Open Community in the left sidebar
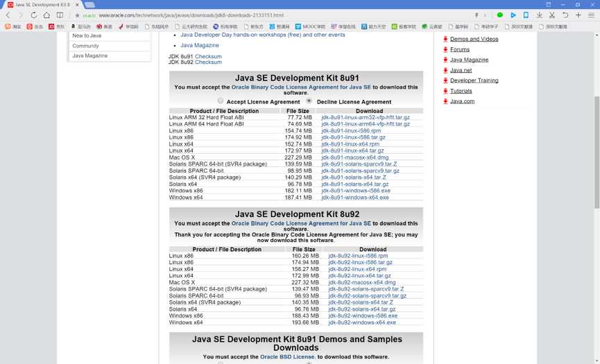This screenshot has height=364, width=600. coord(86,46)
